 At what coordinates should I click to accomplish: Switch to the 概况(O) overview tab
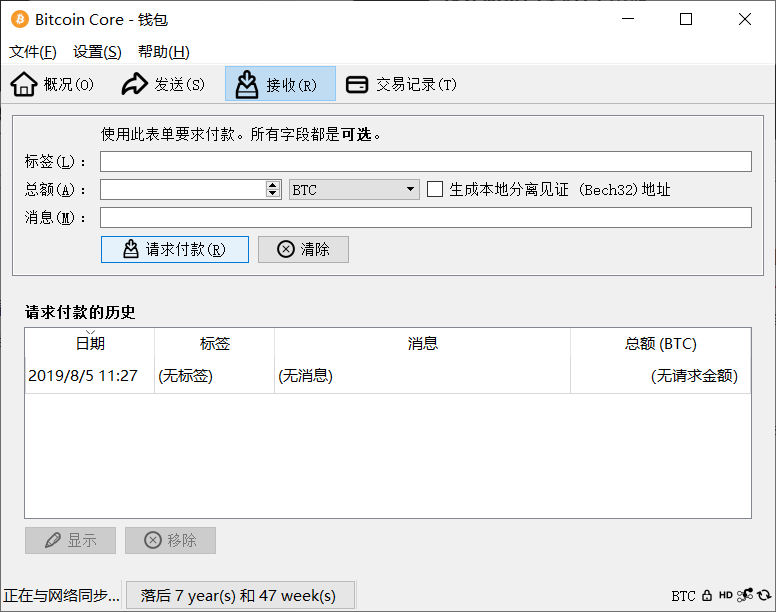tap(52, 84)
